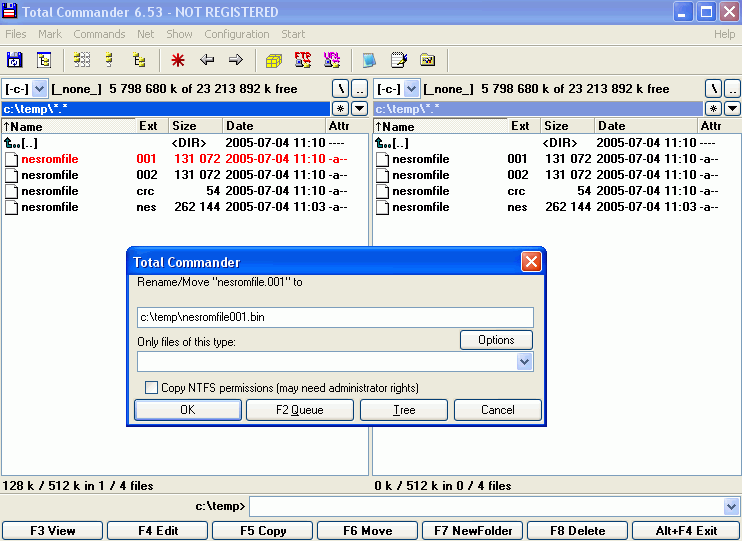This screenshot has height=541, width=742.
Task: Open left panel directory history arrow
Action: click(360, 109)
